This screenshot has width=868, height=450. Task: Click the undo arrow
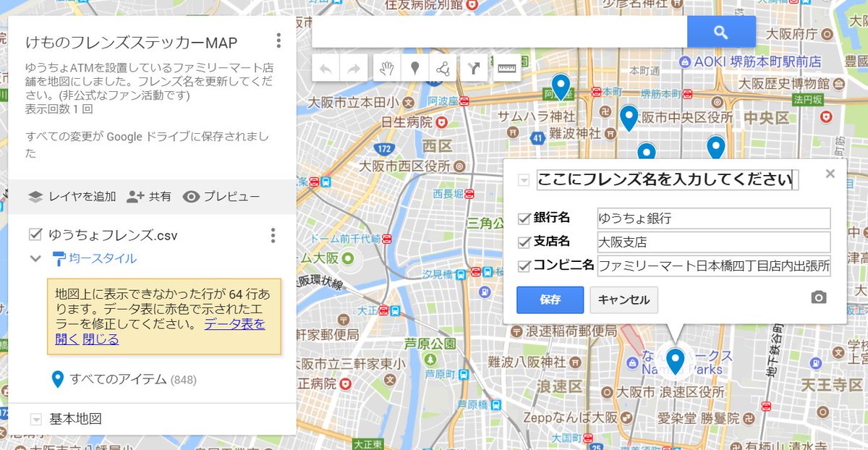(x=325, y=67)
